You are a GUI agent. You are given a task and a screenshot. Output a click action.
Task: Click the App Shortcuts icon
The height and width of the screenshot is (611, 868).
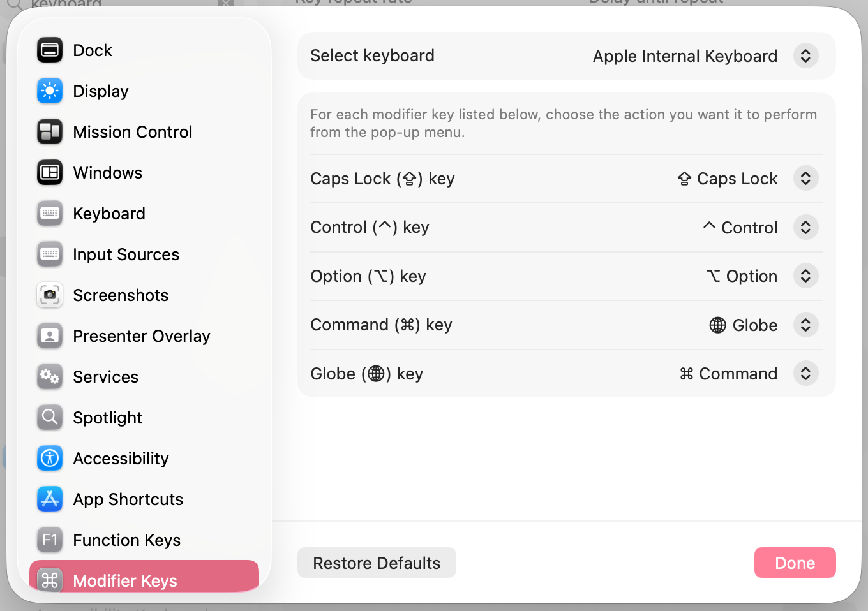[x=50, y=499]
